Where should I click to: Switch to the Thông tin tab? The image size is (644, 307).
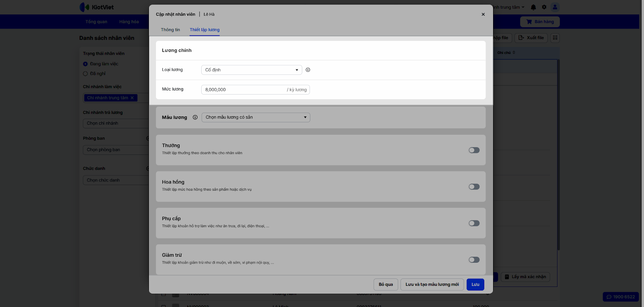[x=170, y=30]
